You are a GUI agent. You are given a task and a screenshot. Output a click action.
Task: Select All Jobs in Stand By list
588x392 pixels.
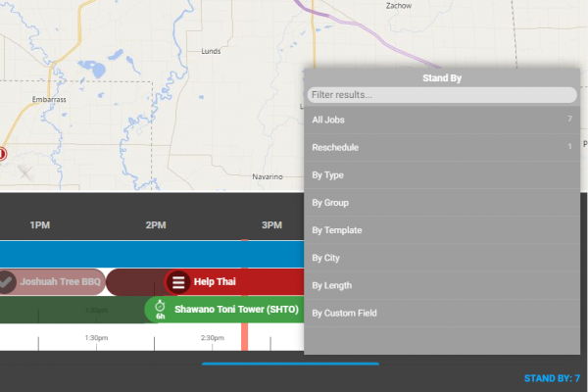441,120
